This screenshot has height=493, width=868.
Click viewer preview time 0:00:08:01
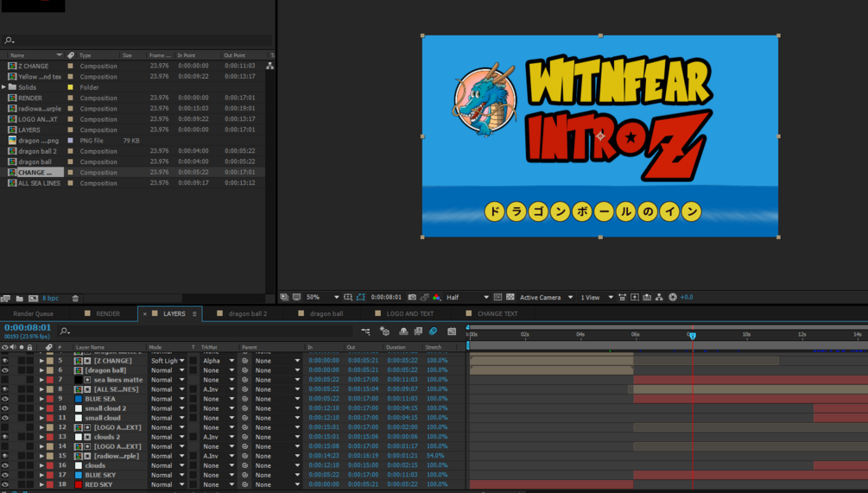point(386,297)
